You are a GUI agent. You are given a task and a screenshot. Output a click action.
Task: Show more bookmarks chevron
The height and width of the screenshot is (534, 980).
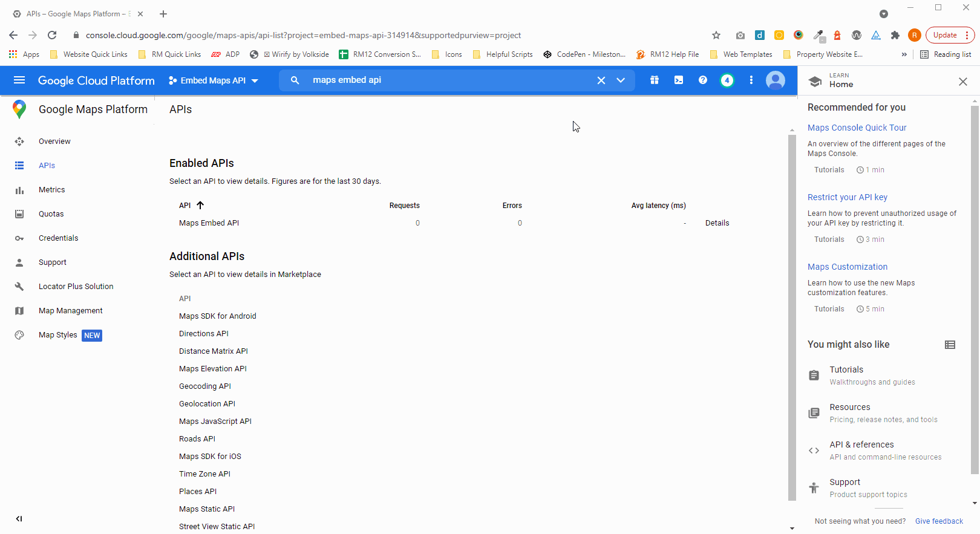tap(904, 54)
